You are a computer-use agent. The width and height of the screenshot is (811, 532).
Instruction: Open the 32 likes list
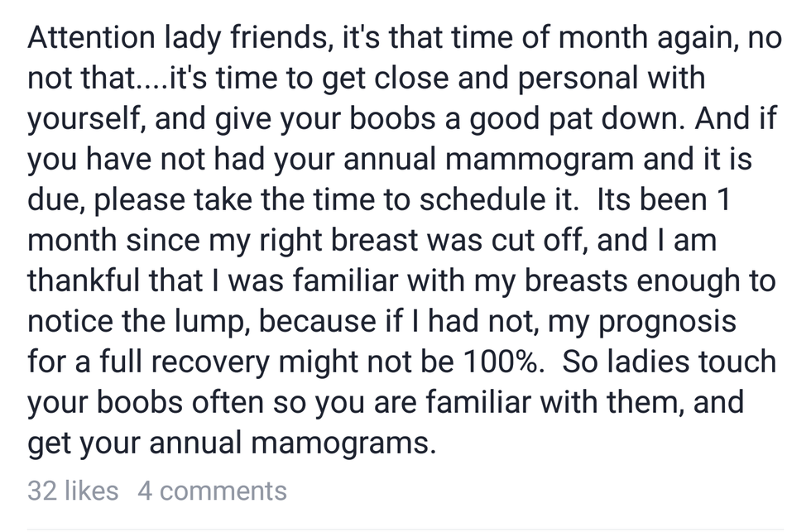point(73,491)
